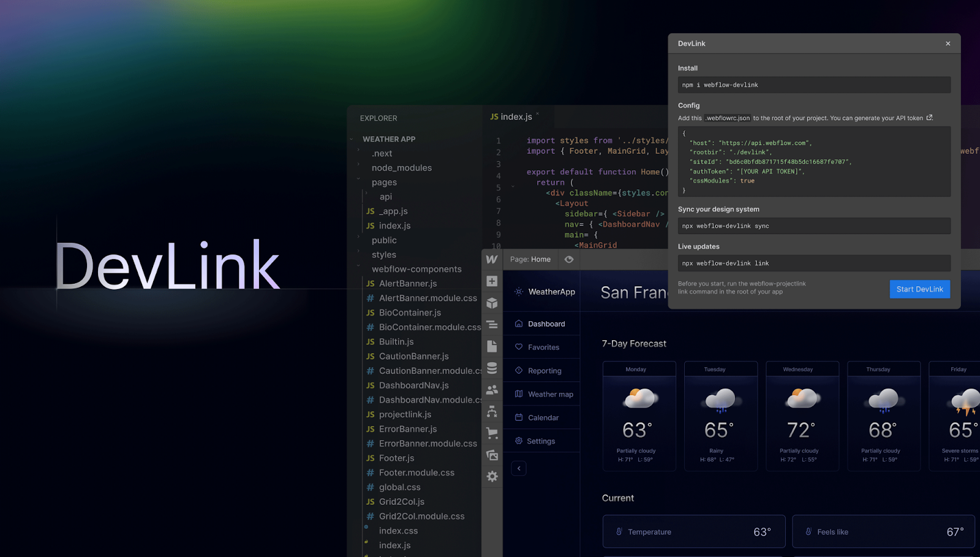Open the Page: Home selector
The width and height of the screenshot is (980, 557).
pos(530,259)
